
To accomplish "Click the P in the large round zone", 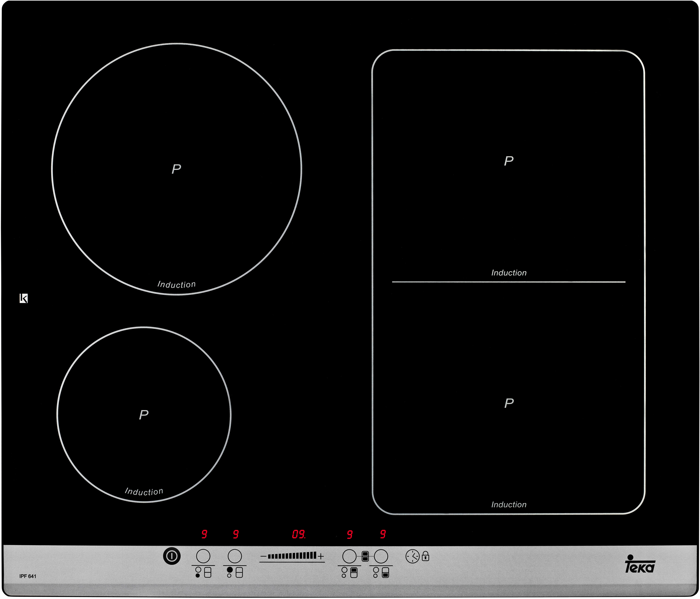I will 176,169.
